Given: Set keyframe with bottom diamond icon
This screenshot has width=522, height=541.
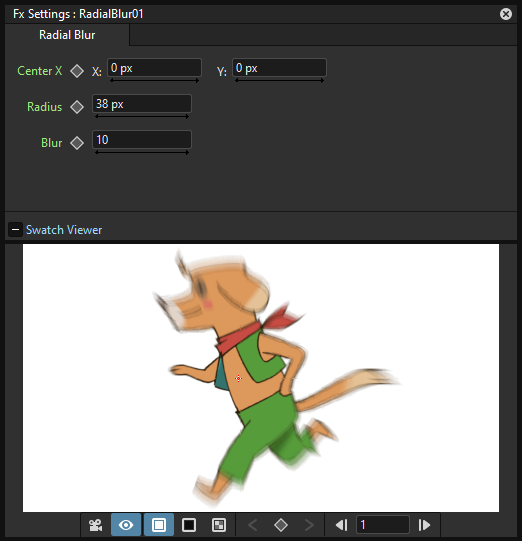Looking at the screenshot, I should click(x=281, y=525).
